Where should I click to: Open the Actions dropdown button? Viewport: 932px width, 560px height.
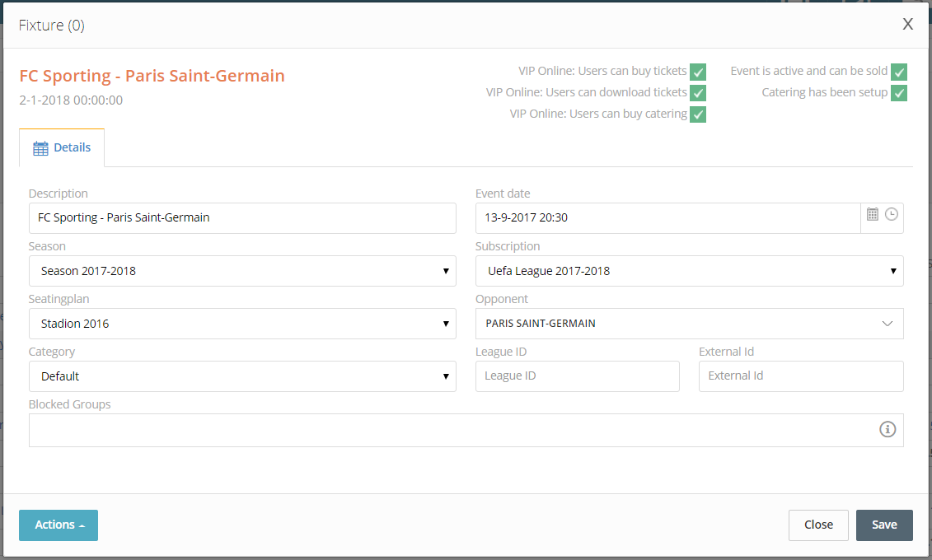click(59, 525)
